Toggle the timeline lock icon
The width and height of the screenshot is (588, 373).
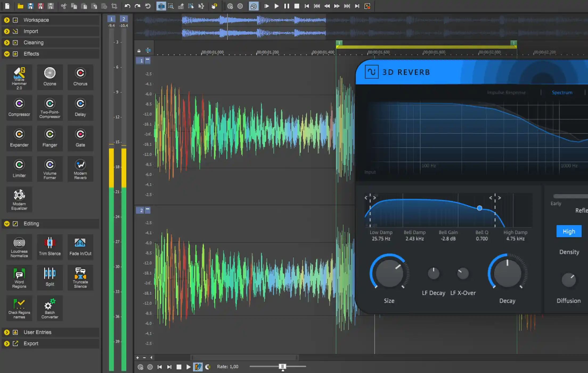[139, 51]
